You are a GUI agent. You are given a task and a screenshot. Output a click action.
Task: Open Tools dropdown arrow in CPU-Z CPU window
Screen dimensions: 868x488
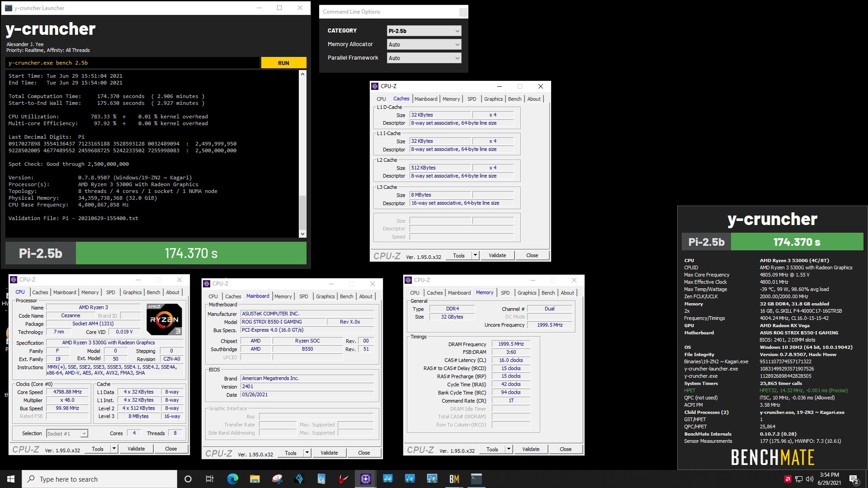point(114,449)
